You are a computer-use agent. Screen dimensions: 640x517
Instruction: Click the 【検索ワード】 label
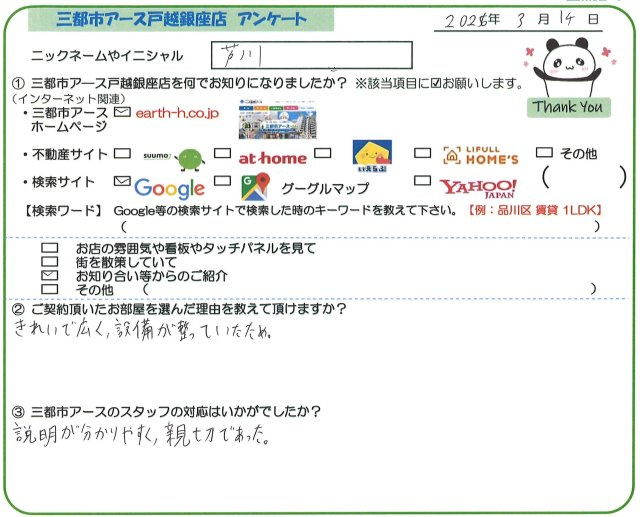click(x=62, y=211)
